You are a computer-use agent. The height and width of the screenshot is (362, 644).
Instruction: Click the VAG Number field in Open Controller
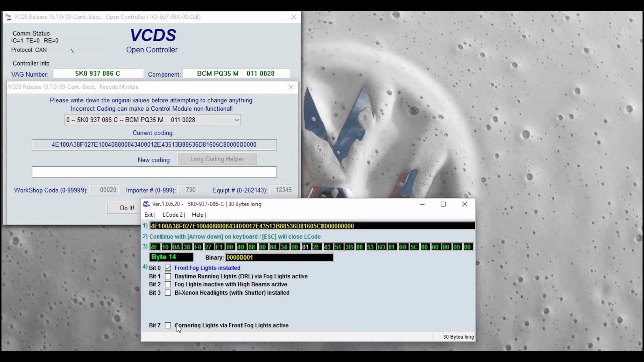[x=98, y=74]
